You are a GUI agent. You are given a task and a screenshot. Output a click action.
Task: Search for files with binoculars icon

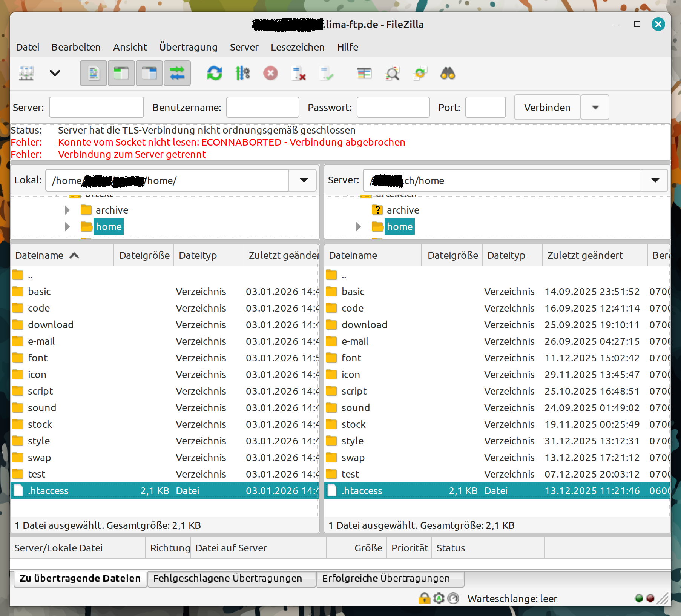tap(448, 73)
